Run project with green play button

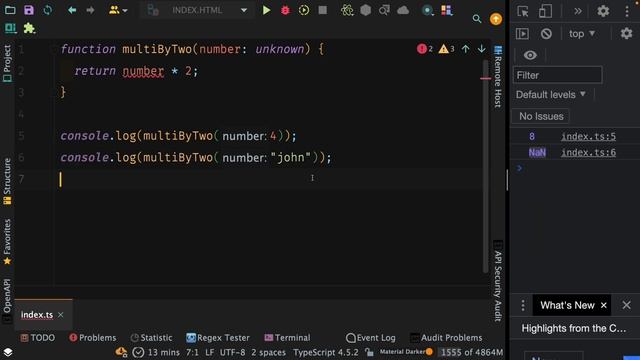tap(267, 10)
